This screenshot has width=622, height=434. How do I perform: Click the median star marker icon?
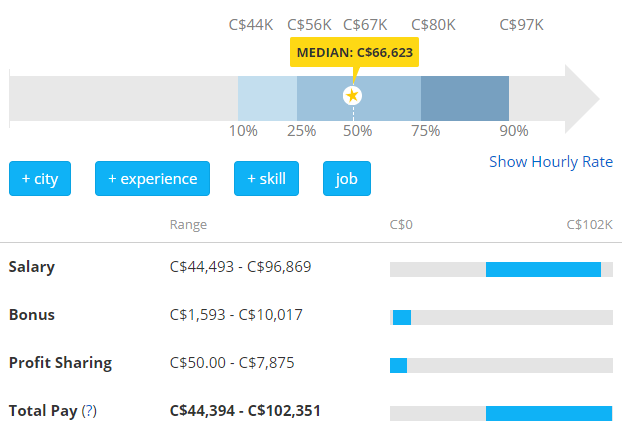352,95
